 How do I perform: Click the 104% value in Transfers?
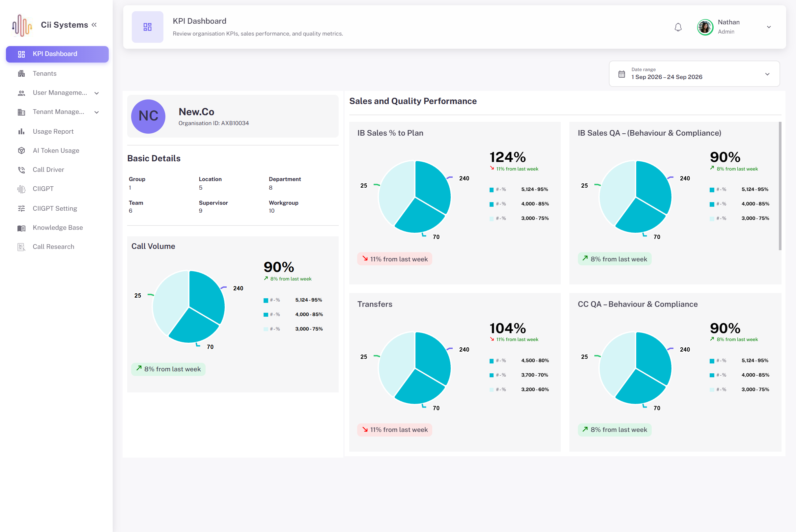tap(508, 328)
